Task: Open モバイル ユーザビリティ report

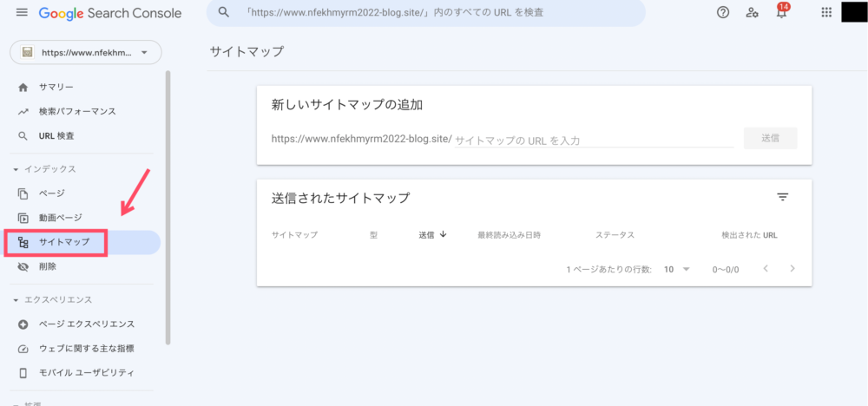Action: pyautogui.click(x=84, y=373)
